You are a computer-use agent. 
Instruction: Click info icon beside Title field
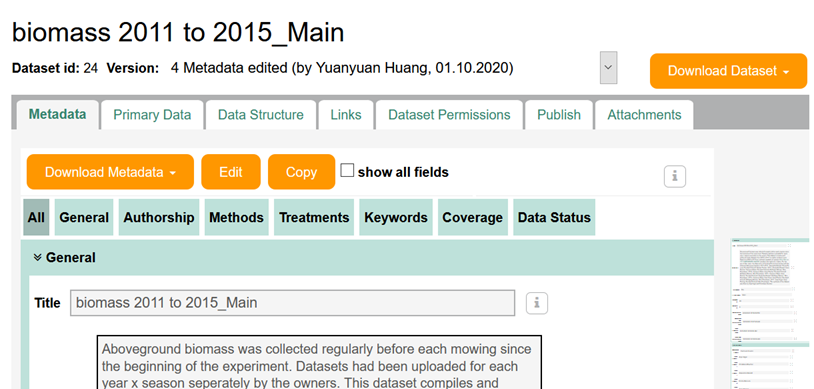[x=537, y=303]
